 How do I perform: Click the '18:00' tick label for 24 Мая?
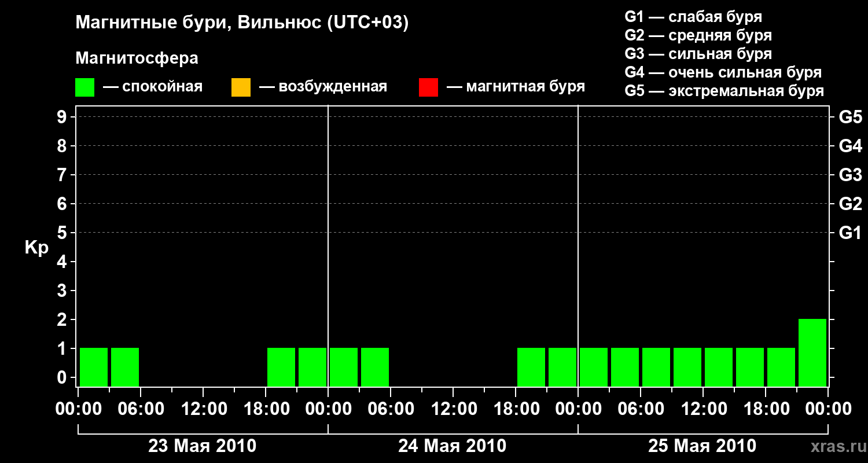(516, 409)
